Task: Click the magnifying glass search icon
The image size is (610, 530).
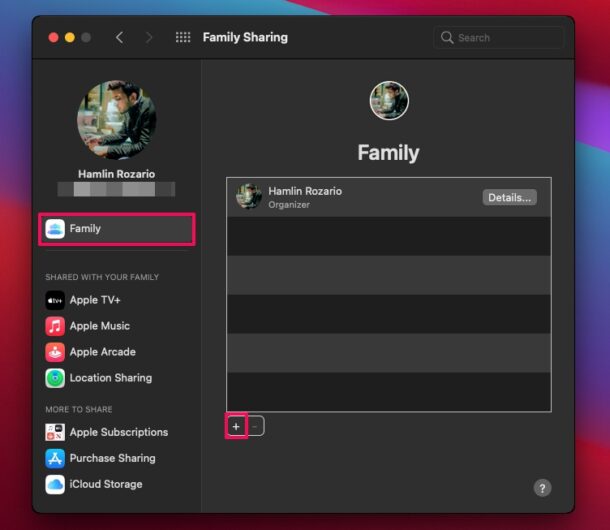Action: 447,37
